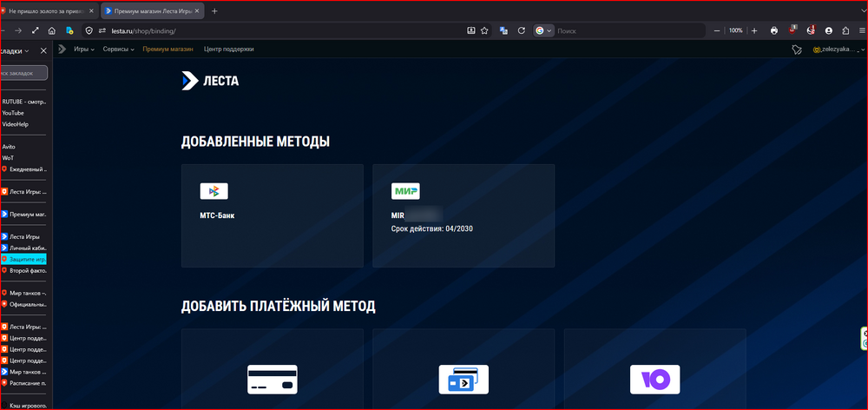Show site permissions icon in address bar

tap(102, 31)
